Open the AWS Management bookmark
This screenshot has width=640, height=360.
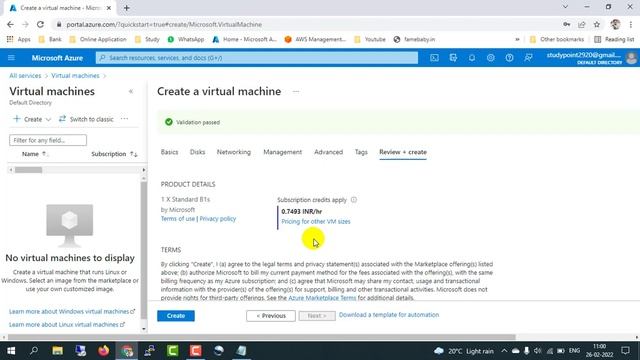[x=315, y=40]
